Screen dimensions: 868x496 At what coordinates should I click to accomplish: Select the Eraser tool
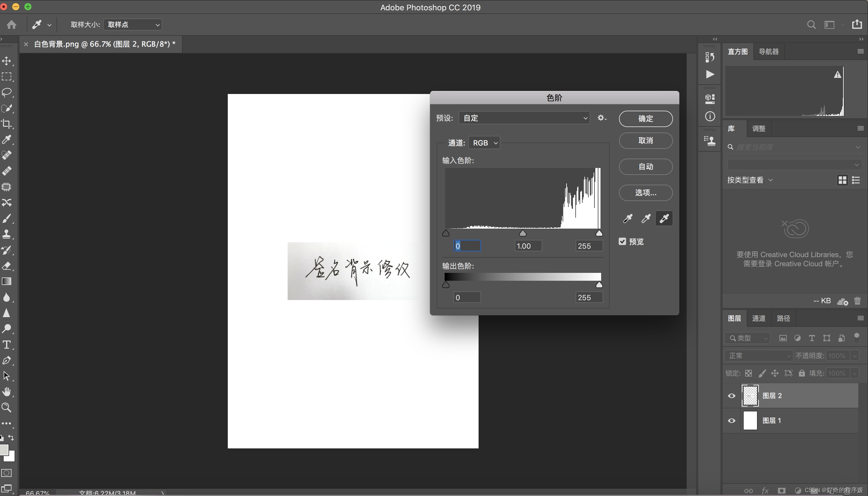pyautogui.click(x=6, y=266)
